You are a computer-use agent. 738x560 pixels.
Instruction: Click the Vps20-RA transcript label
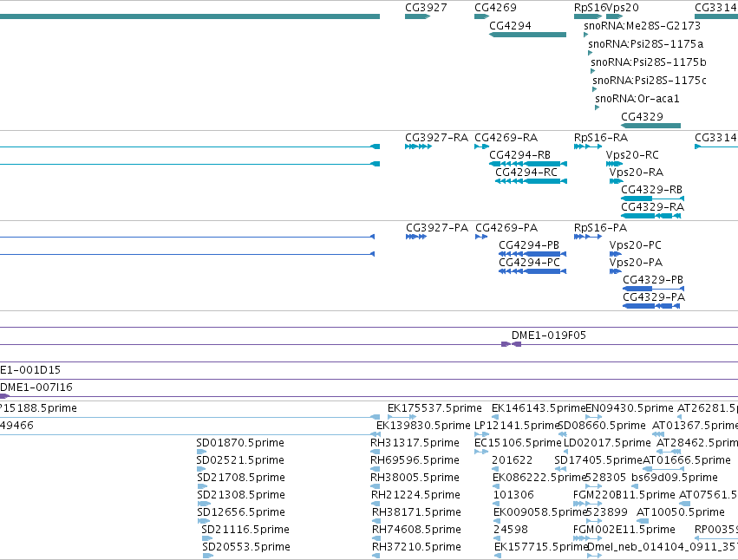point(637,173)
